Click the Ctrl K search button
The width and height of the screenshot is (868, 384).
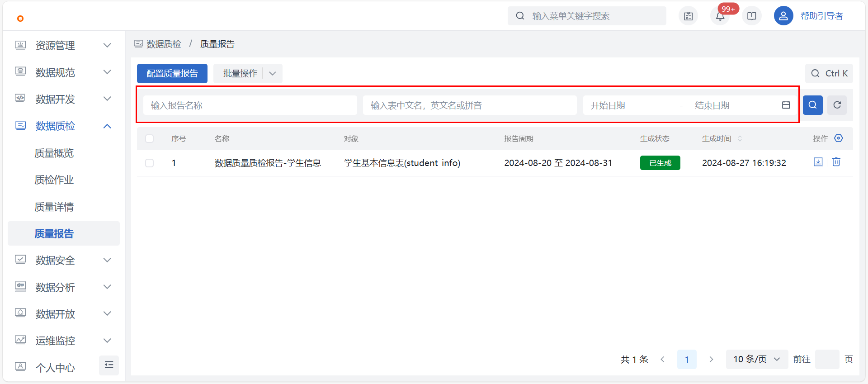[x=829, y=73]
